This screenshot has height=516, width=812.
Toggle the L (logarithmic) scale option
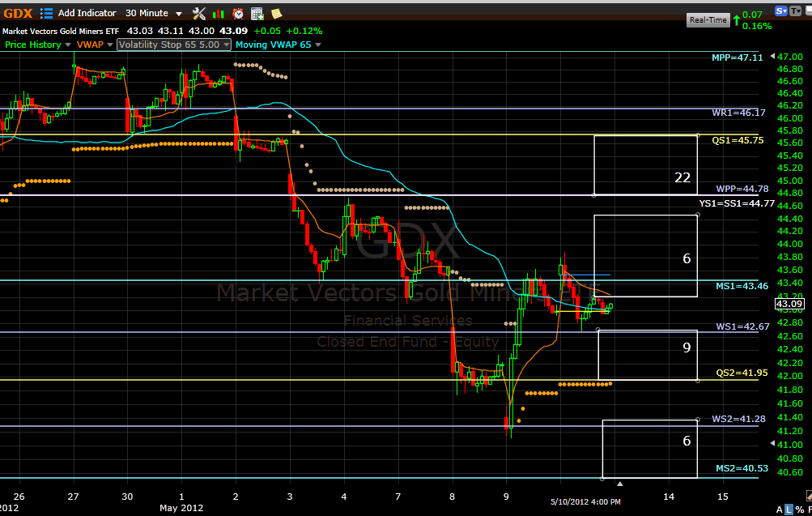[789, 510]
